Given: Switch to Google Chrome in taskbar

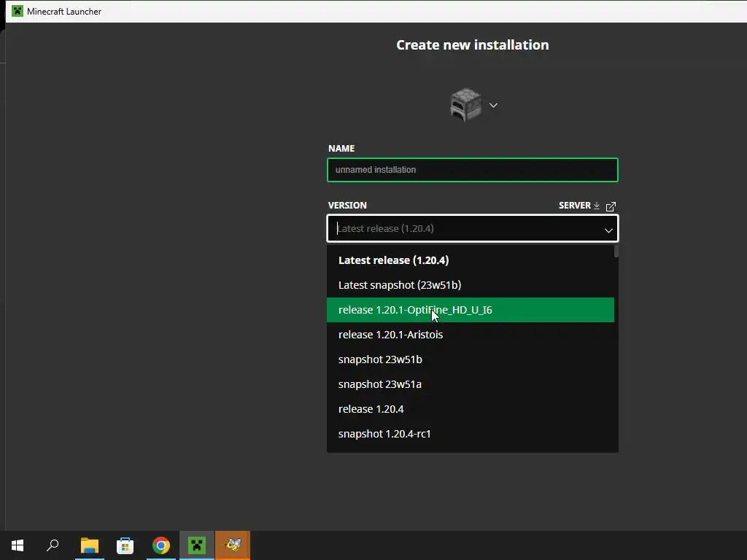Looking at the screenshot, I should point(161,545).
